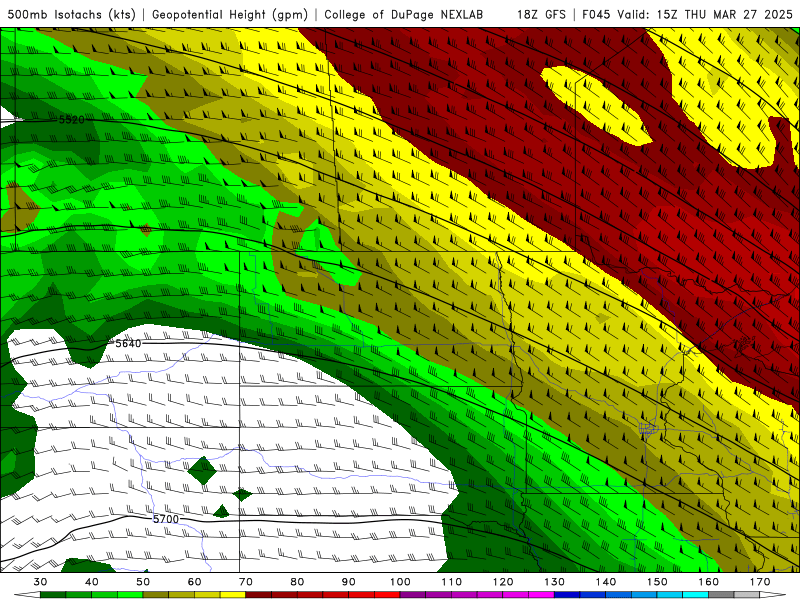The width and height of the screenshot is (800, 600).
Task: Click the 5520 height contour label
Action: pos(71,120)
